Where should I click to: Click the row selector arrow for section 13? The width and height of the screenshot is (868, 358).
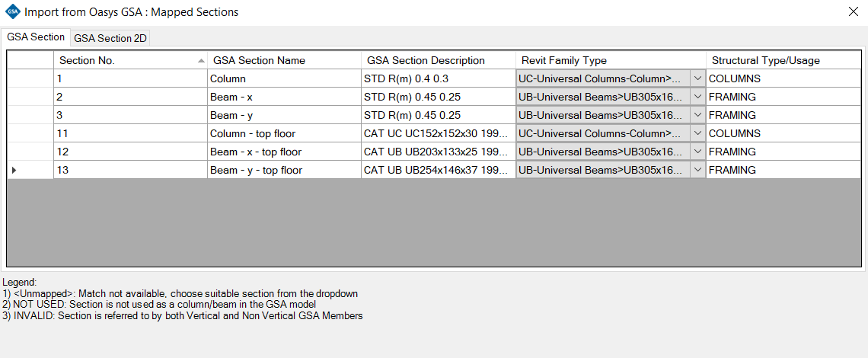[14, 170]
